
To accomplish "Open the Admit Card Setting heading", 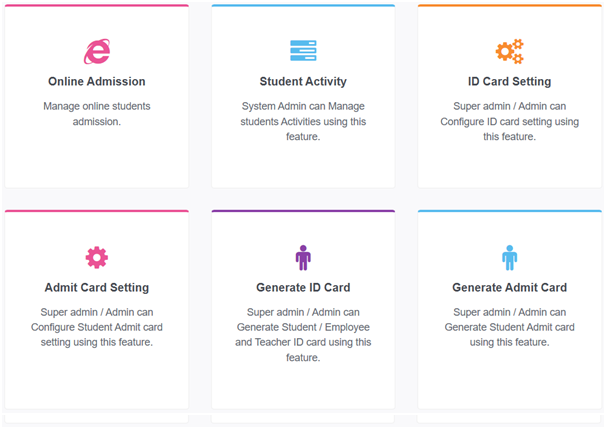I will point(97,288).
